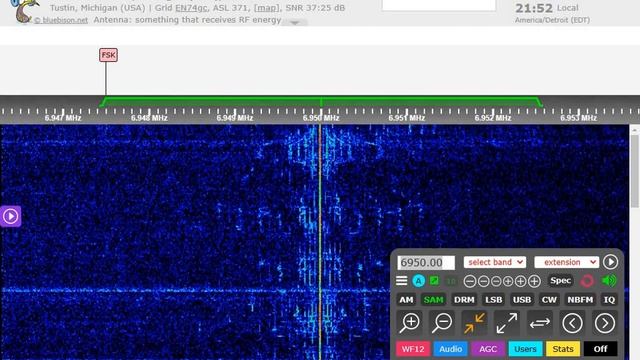This screenshot has height=360, width=640.
Task: Click the outward-arrows full zoom-out icon
Action: 507,323
